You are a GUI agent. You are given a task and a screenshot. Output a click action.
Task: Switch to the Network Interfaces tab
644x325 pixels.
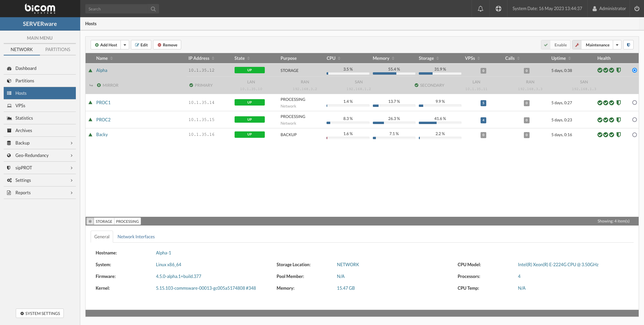136,237
